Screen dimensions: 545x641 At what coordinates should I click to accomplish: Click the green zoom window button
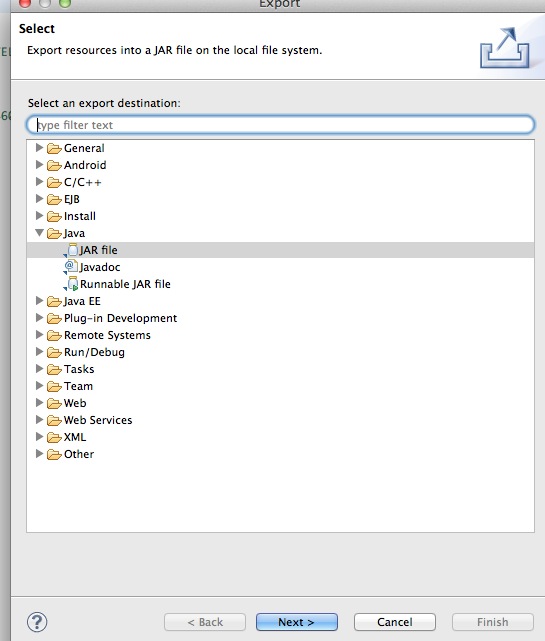[x=65, y=3]
